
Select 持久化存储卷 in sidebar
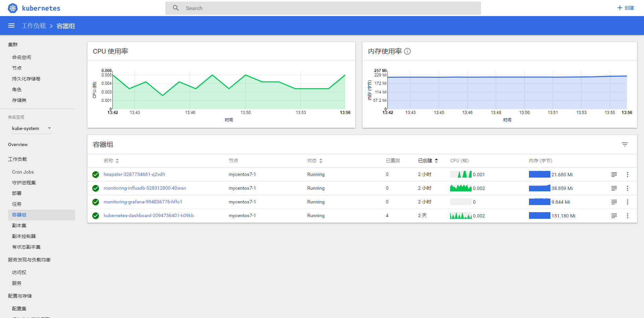(26, 79)
